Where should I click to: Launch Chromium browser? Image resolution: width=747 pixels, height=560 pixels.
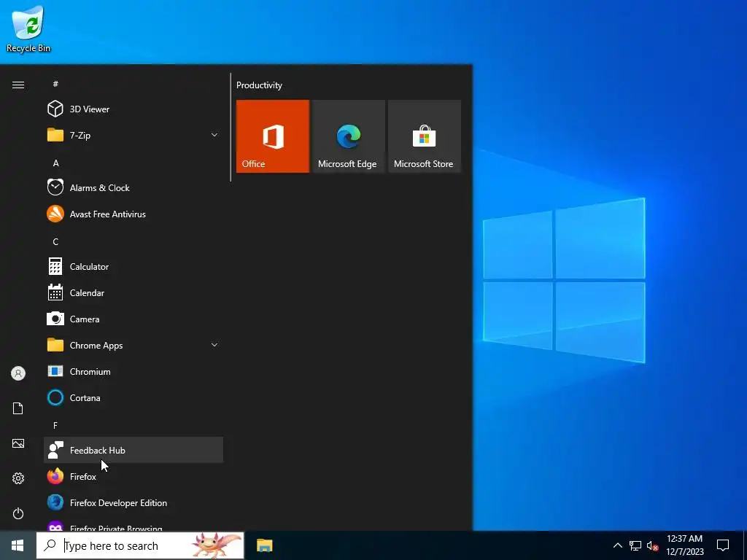[x=133, y=371]
